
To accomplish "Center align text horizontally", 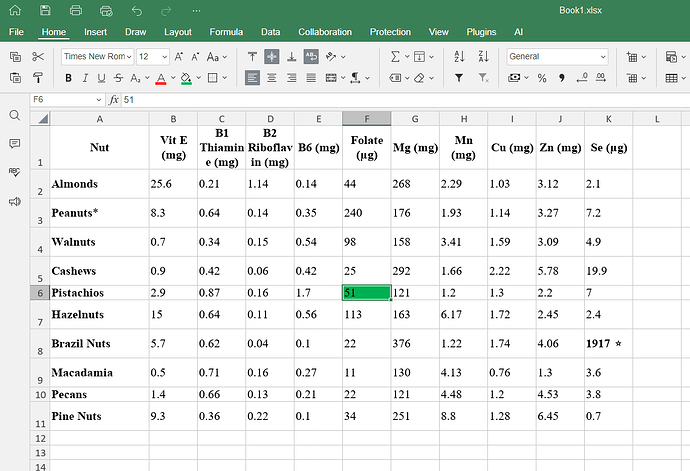I will [272, 78].
